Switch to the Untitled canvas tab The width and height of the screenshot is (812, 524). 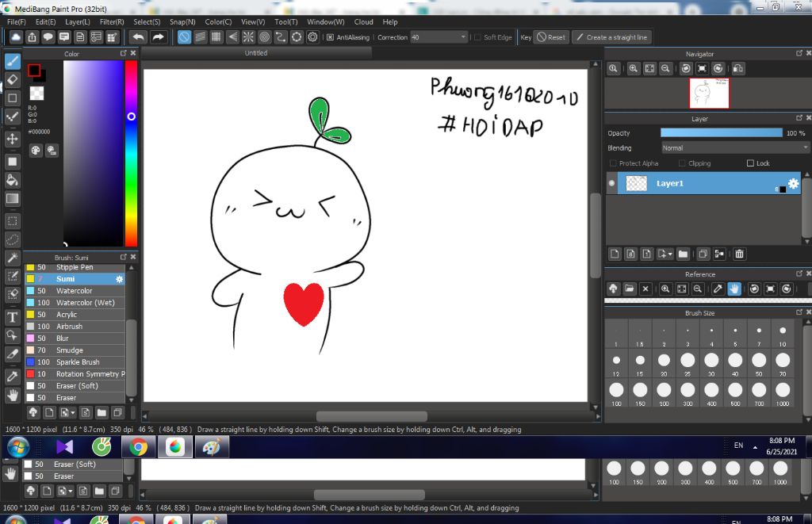pyautogui.click(x=256, y=53)
